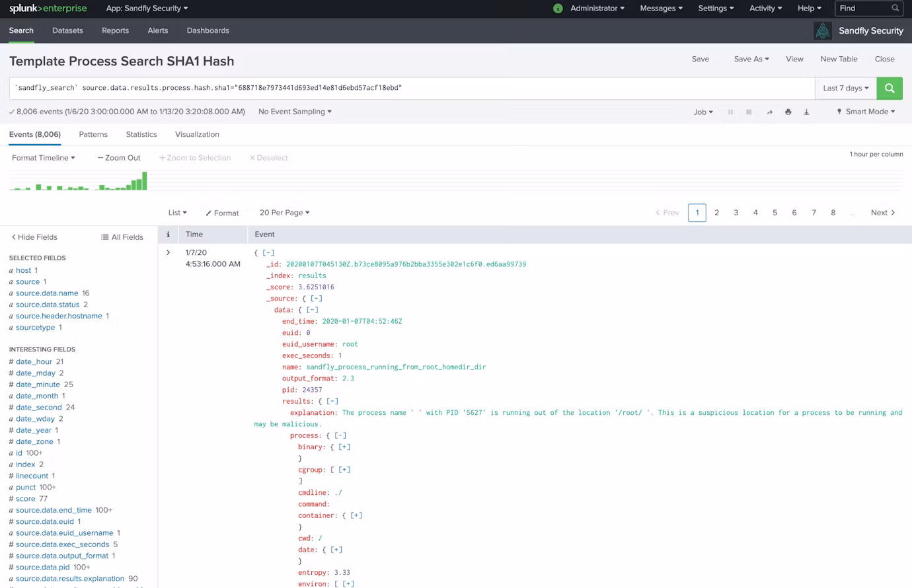This screenshot has height=588, width=912.
Task: Click the Splunk Enterprise logo
Action: tap(48, 9)
